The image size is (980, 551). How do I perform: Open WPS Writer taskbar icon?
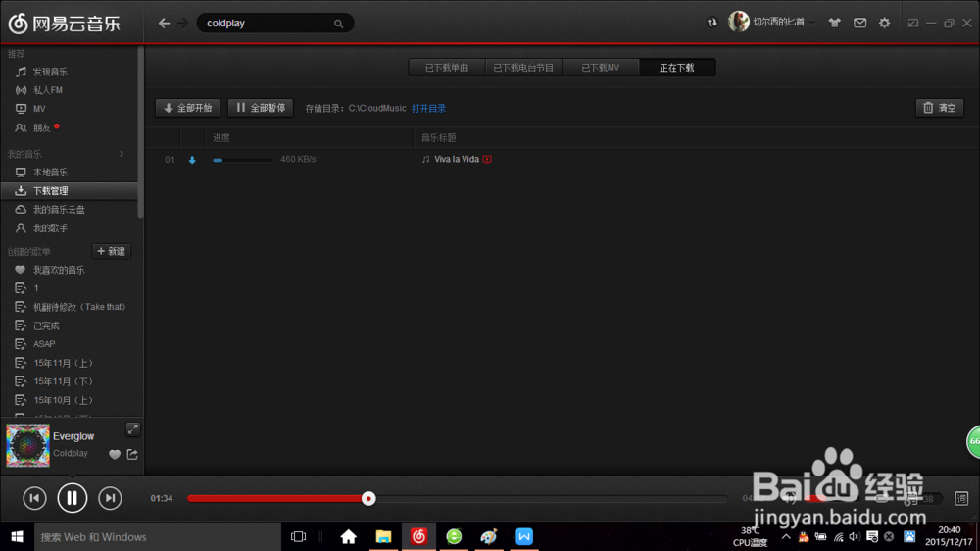coord(523,536)
